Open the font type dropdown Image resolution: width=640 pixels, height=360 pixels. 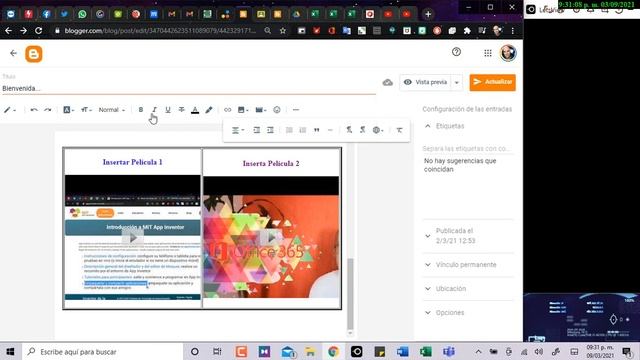point(69,110)
